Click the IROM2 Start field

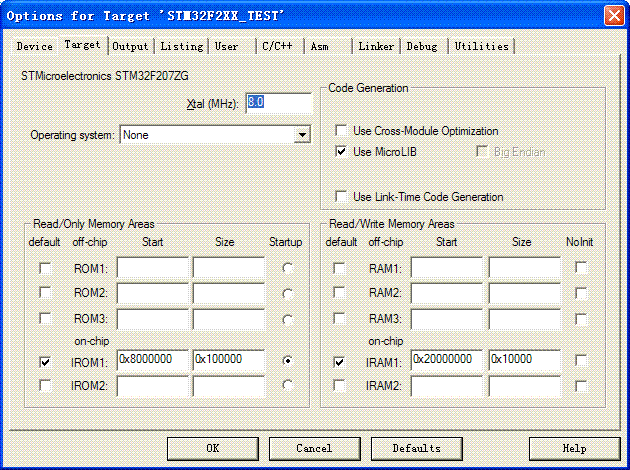click(x=153, y=386)
